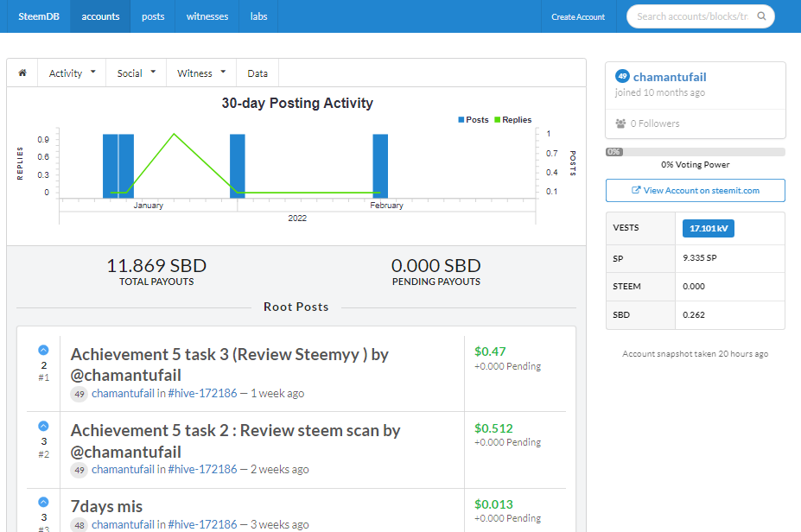Image resolution: width=801 pixels, height=532 pixels.
Task: Click the February posts bar in chart
Action: (x=380, y=166)
